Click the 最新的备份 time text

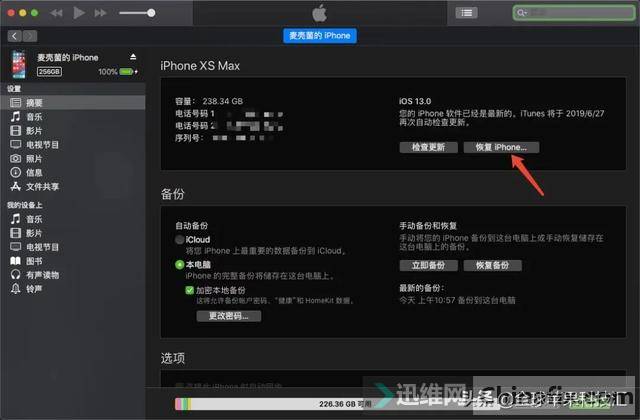tap(457, 300)
